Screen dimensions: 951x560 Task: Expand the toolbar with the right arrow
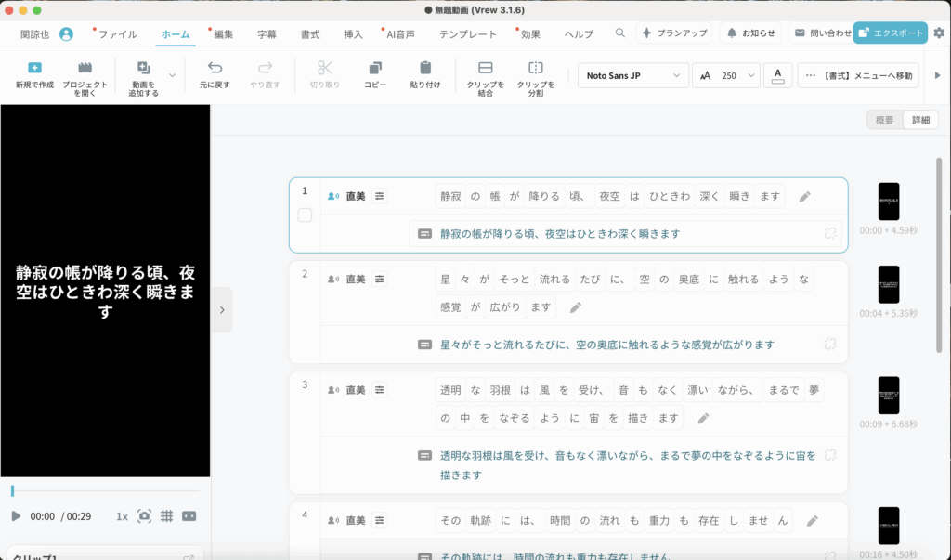click(x=937, y=75)
